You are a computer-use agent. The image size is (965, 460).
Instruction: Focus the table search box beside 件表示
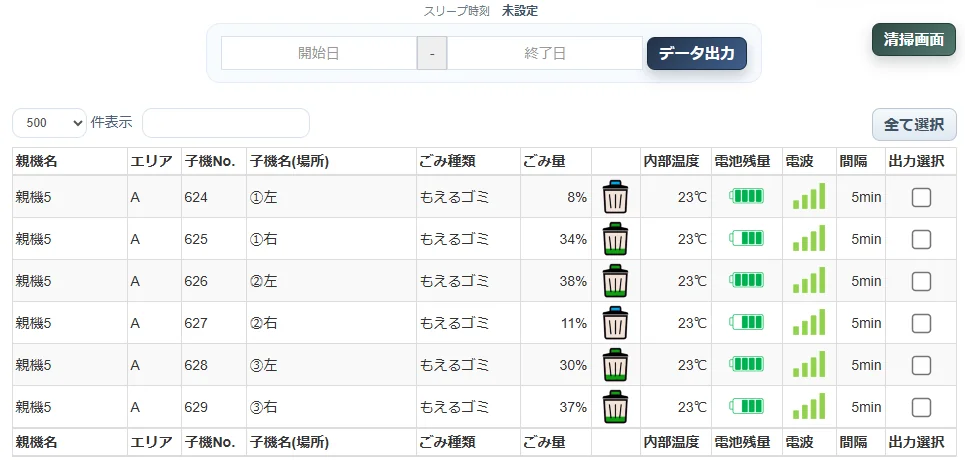tap(226, 123)
